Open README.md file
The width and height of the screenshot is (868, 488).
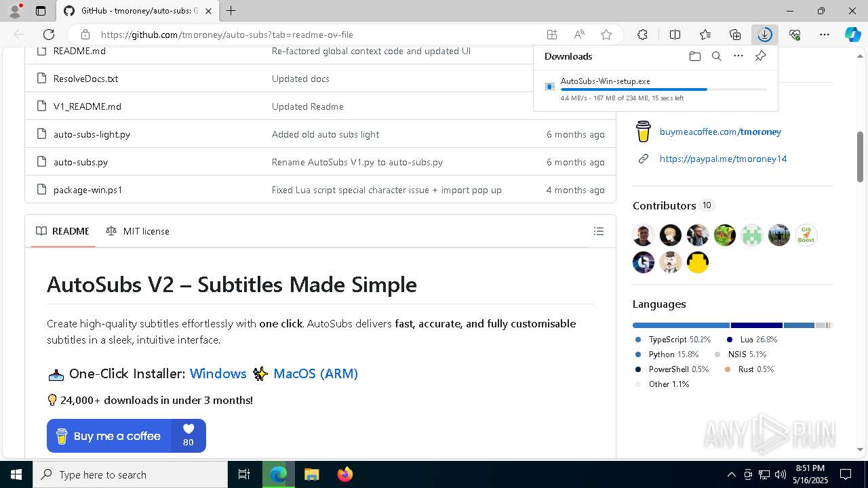point(79,51)
